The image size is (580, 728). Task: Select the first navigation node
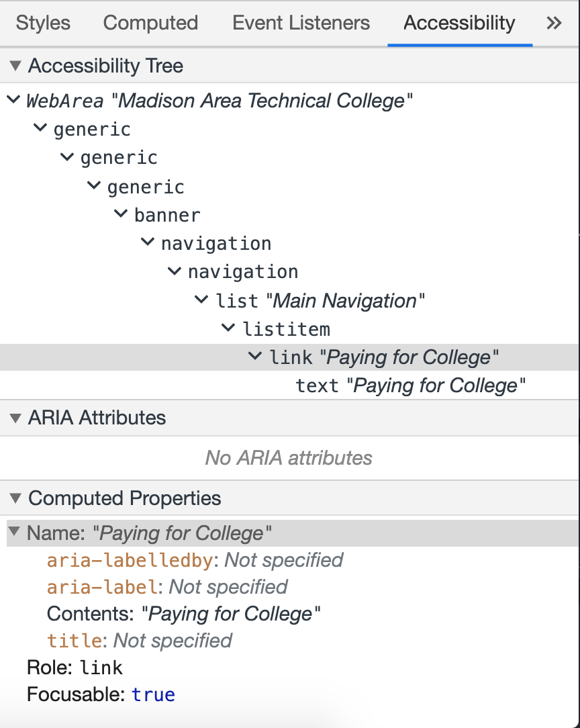click(x=215, y=243)
